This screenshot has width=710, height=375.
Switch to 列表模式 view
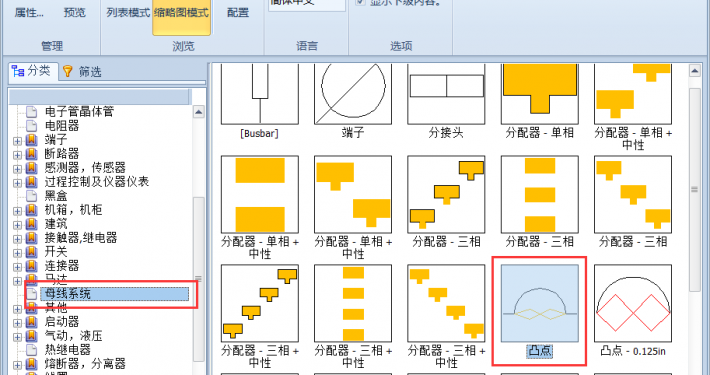[128, 13]
